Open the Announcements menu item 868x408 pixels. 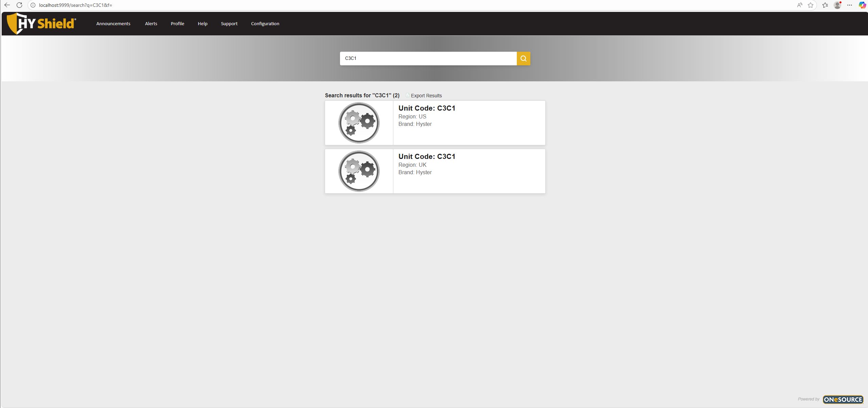(113, 23)
